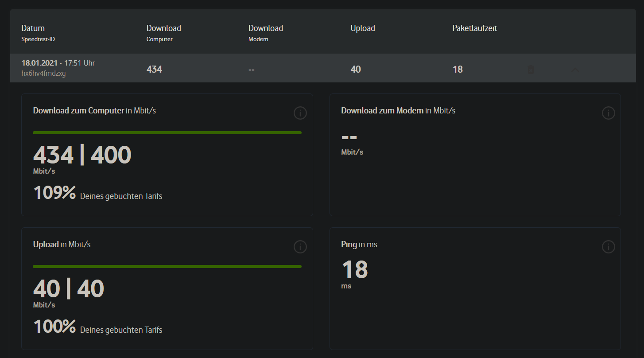Delete the 18.01.2021 speedtest entry via the trash icon
Image resolution: width=644 pixels, height=358 pixels.
pyautogui.click(x=530, y=70)
